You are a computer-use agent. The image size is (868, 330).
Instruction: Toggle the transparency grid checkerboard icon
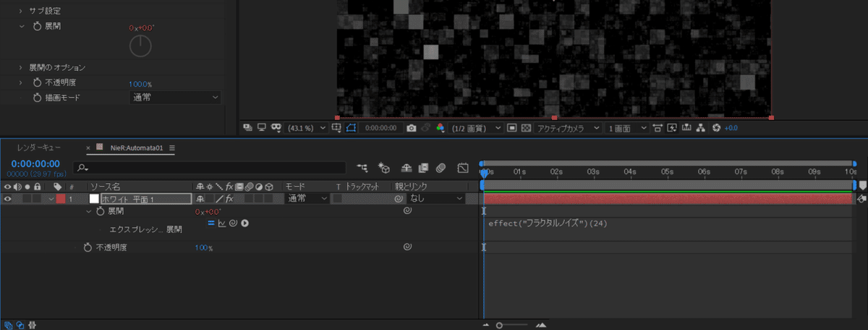coord(526,127)
